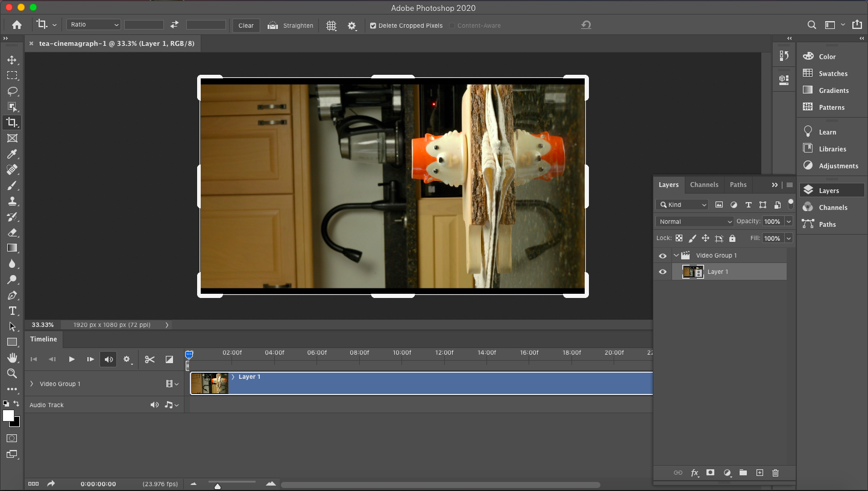Open the crop overlay grid options
The height and width of the screenshot is (491, 868).
[x=331, y=26]
